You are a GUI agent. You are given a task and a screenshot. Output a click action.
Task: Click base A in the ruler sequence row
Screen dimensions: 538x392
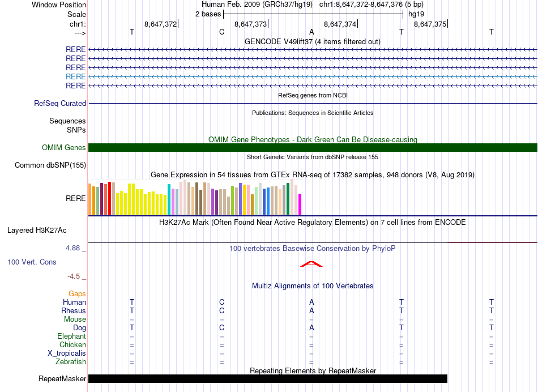[x=311, y=32]
